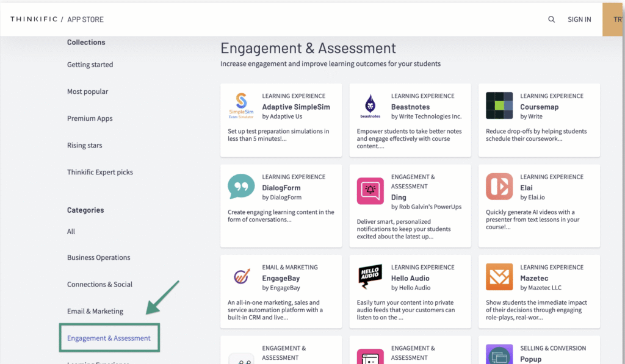This screenshot has width=625, height=364.
Task: Open the Elai app title
Action: click(x=526, y=188)
